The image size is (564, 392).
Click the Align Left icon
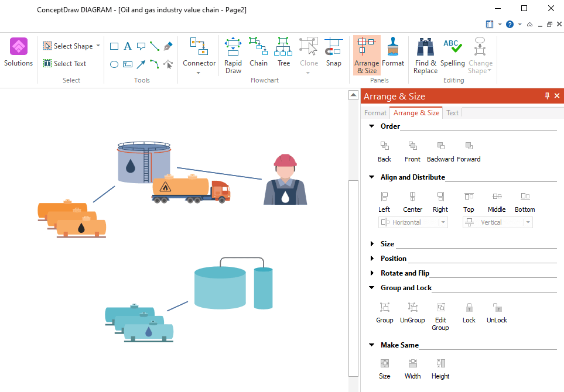(x=384, y=201)
